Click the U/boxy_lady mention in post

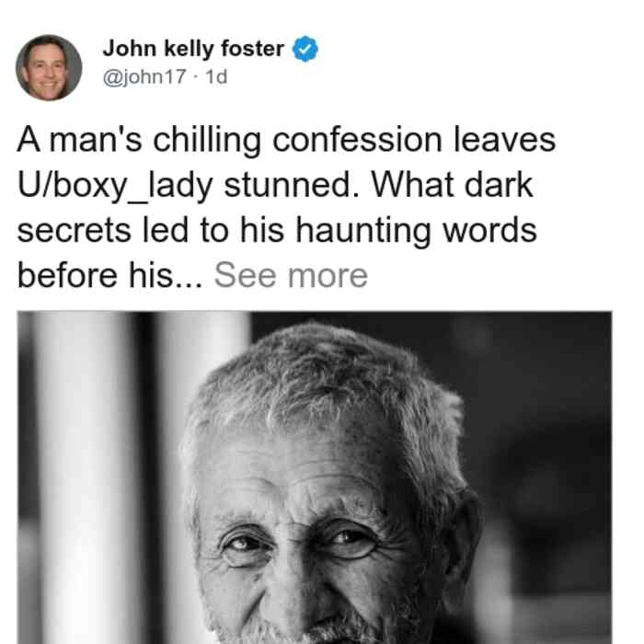pos(115,186)
